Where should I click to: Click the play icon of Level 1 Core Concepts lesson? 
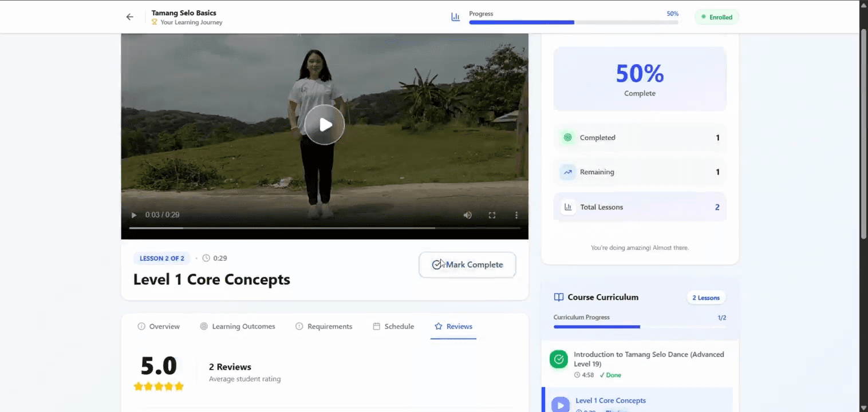coord(560,405)
